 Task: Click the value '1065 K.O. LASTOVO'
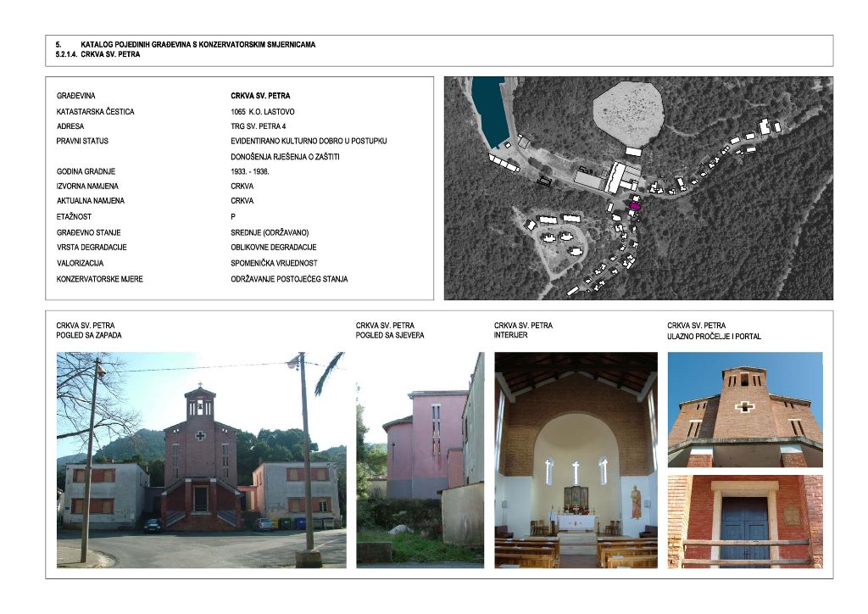point(263,112)
